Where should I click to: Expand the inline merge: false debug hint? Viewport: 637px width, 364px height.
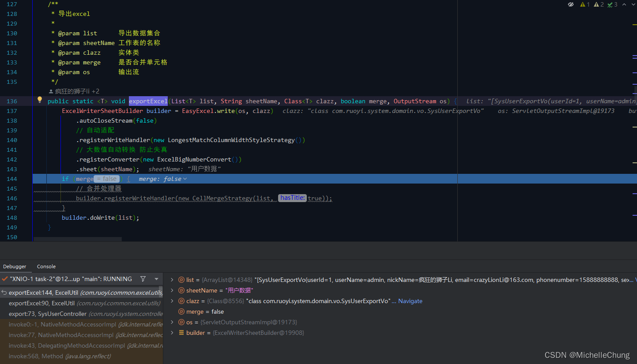(162, 179)
